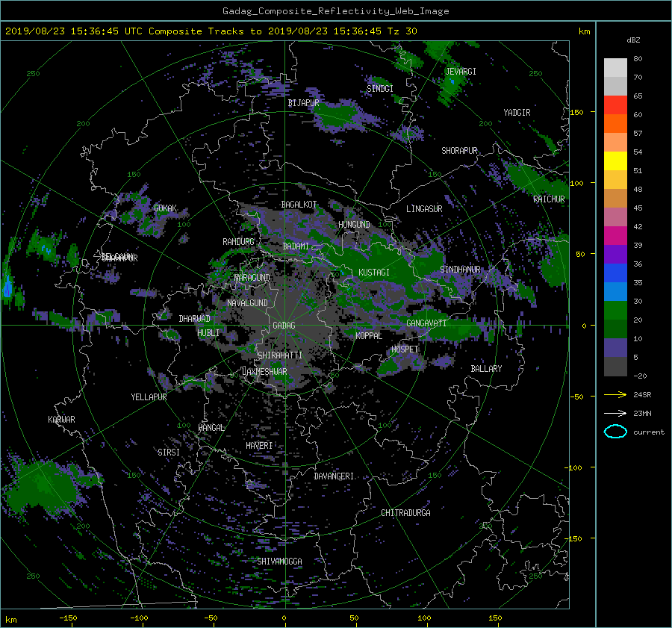Click the GANGAVATI city label
Image resolution: width=672 pixels, height=628 pixels.
point(426,323)
